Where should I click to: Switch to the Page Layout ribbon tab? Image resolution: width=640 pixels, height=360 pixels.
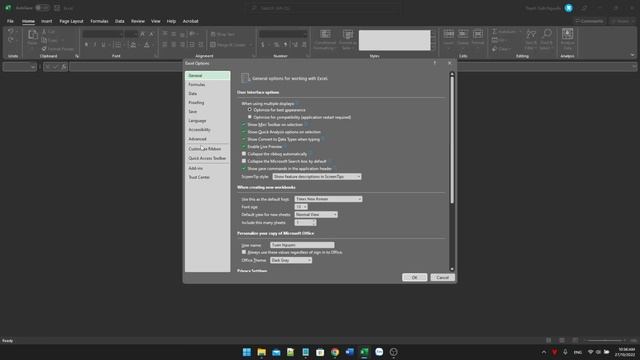point(71,21)
